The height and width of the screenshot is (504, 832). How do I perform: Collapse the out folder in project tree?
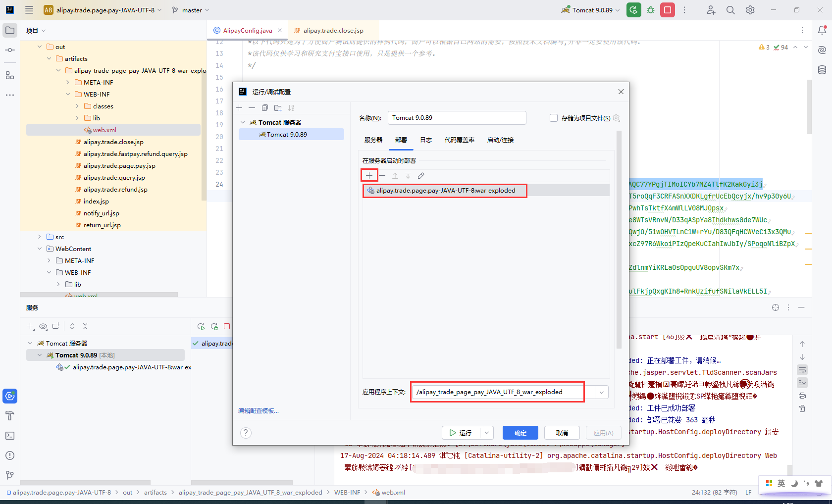pyautogui.click(x=40, y=47)
